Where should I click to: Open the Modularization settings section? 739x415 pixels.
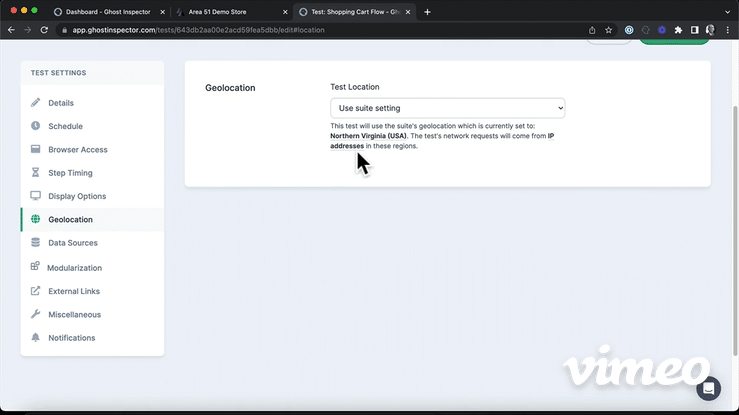coord(92,268)
